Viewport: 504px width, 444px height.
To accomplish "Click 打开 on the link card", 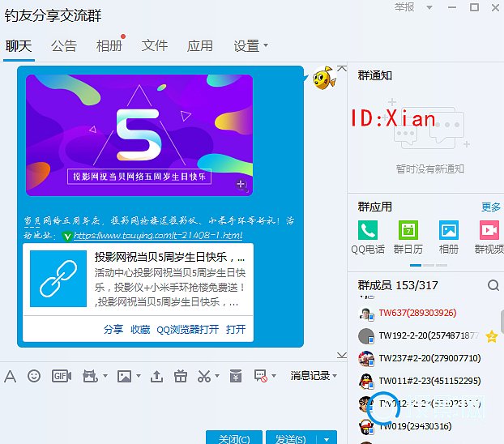I will tap(236, 329).
